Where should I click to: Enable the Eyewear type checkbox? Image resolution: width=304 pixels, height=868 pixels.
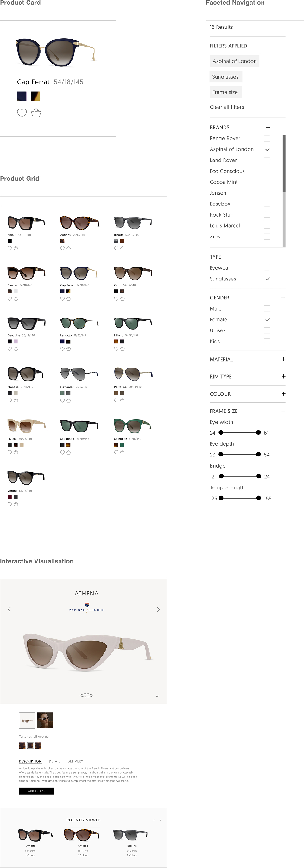(x=267, y=268)
